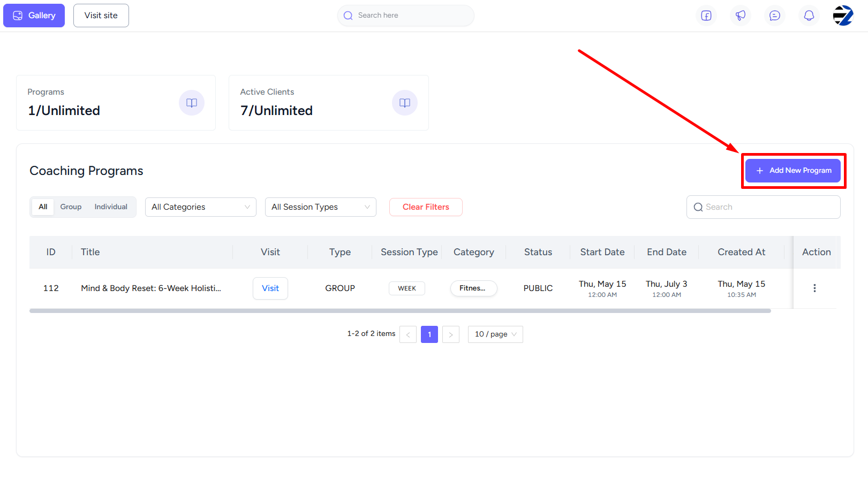Click the Start Date column header
The height and width of the screenshot is (504, 868).
point(602,252)
